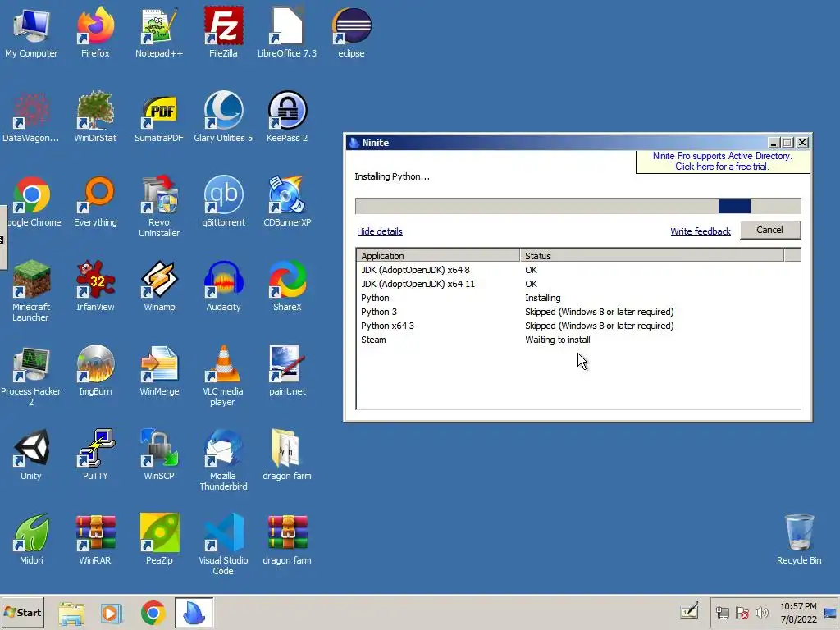The width and height of the screenshot is (840, 630).
Task: Select the Python x64 3 row
Action: (x=578, y=326)
